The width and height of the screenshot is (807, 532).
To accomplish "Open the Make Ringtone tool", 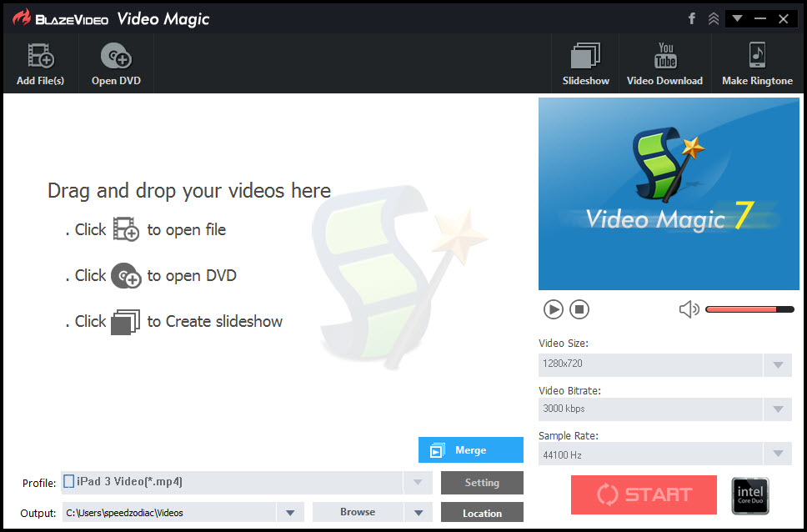I will coord(757,55).
